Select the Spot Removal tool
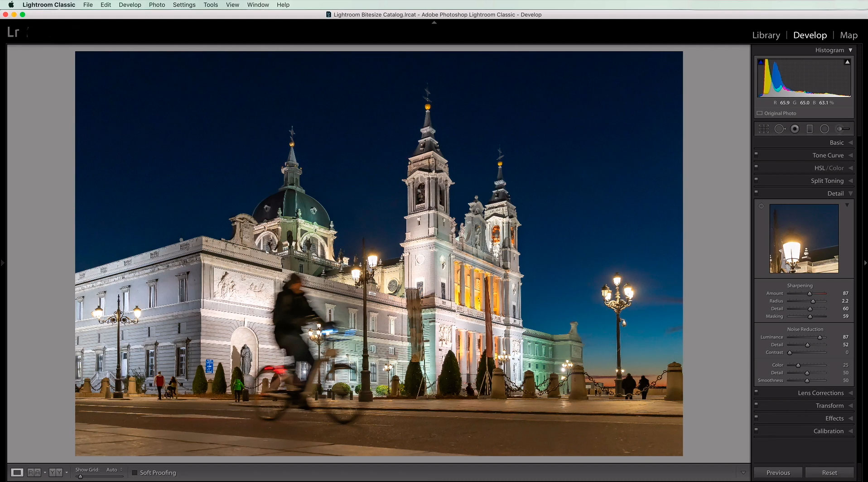 [780, 129]
